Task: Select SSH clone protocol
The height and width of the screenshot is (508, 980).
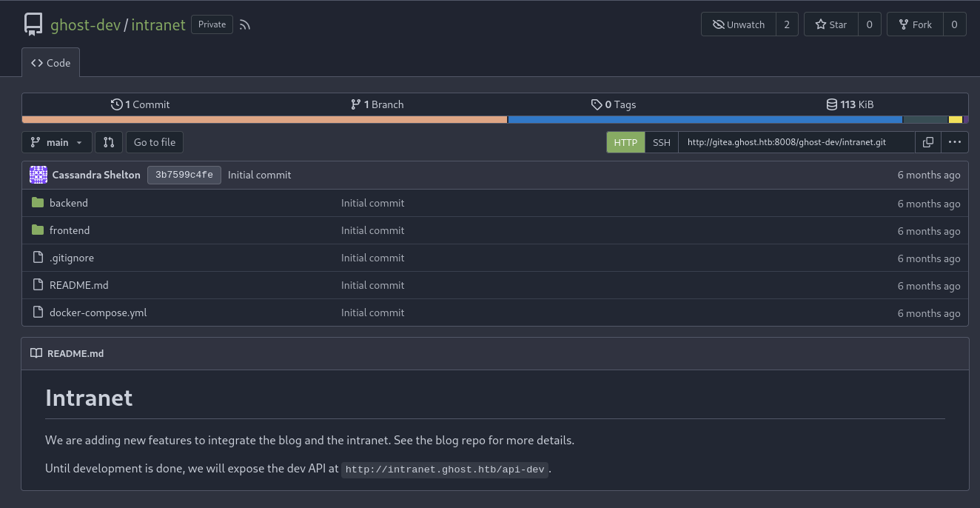Action: (x=662, y=142)
